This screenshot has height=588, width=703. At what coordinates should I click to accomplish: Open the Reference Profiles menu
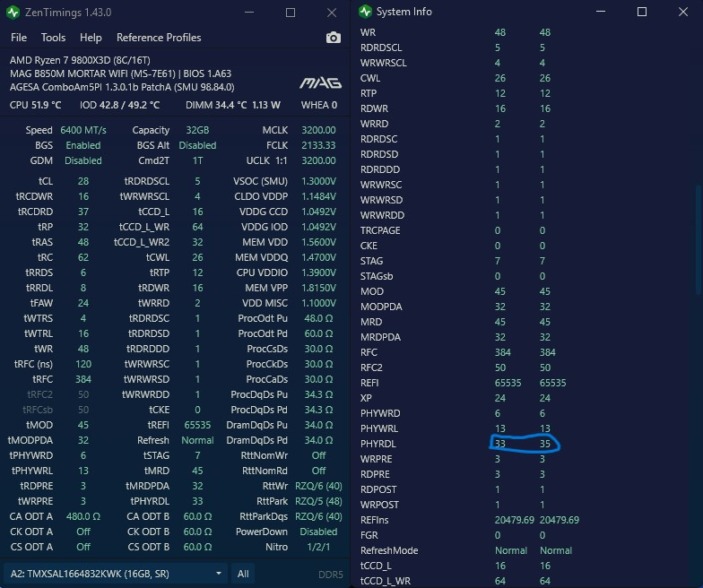pyautogui.click(x=159, y=38)
